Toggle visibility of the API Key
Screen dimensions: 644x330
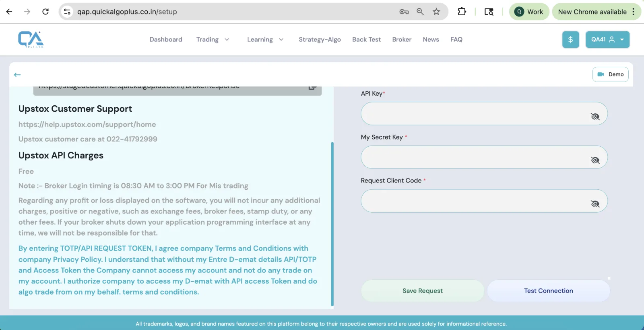point(595,117)
